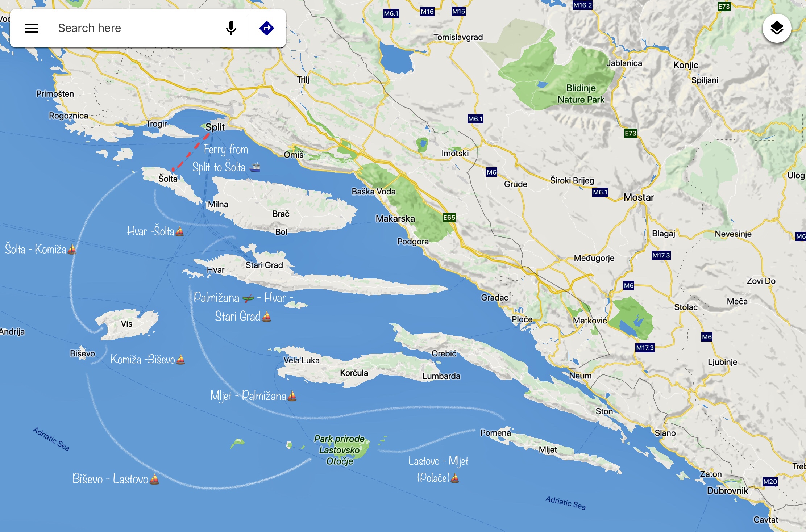Click the Široki Brijeg label
Viewport: 806px width, 532px height.
(x=572, y=180)
